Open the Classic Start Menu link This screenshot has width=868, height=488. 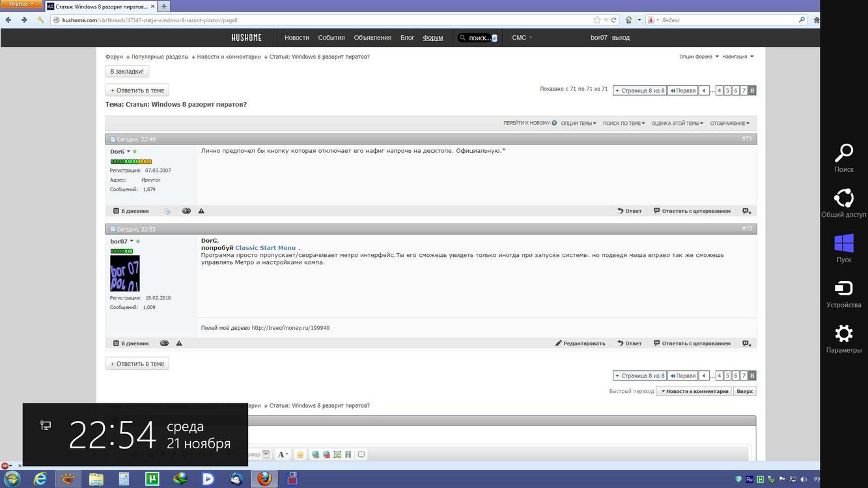pos(265,248)
